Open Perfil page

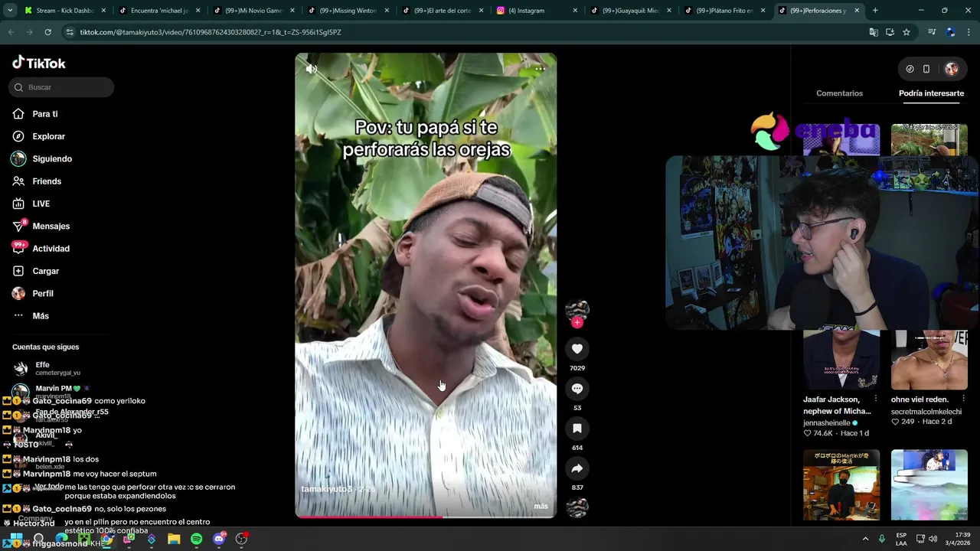click(43, 293)
